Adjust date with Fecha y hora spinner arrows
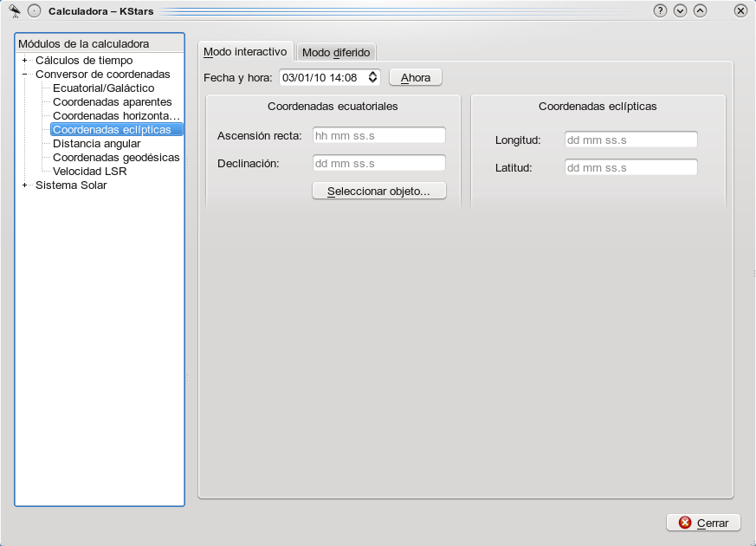Viewport: 756px width, 546px height. (x=373, y=77)
